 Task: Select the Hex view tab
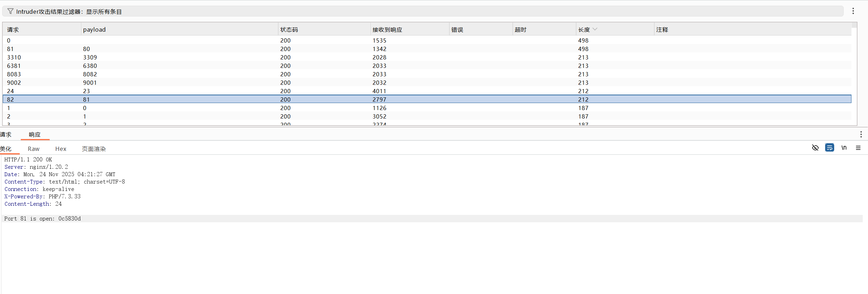pos(61,149)
